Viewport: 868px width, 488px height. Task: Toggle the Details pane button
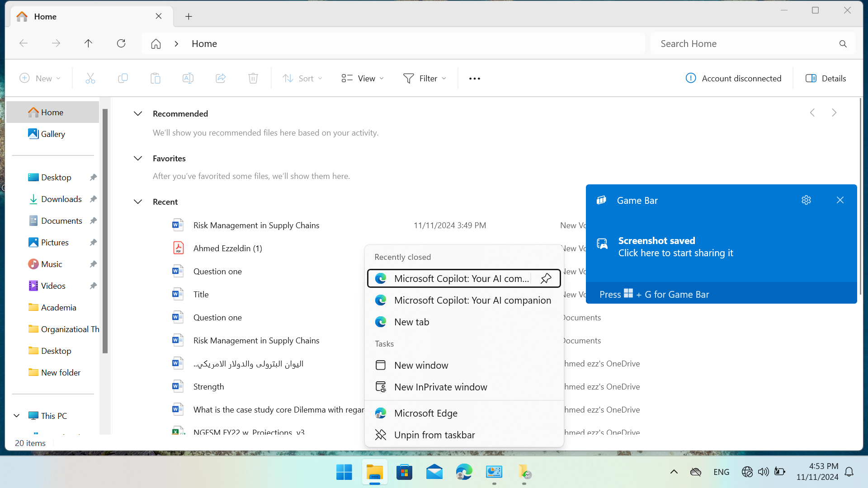point(826,79)
